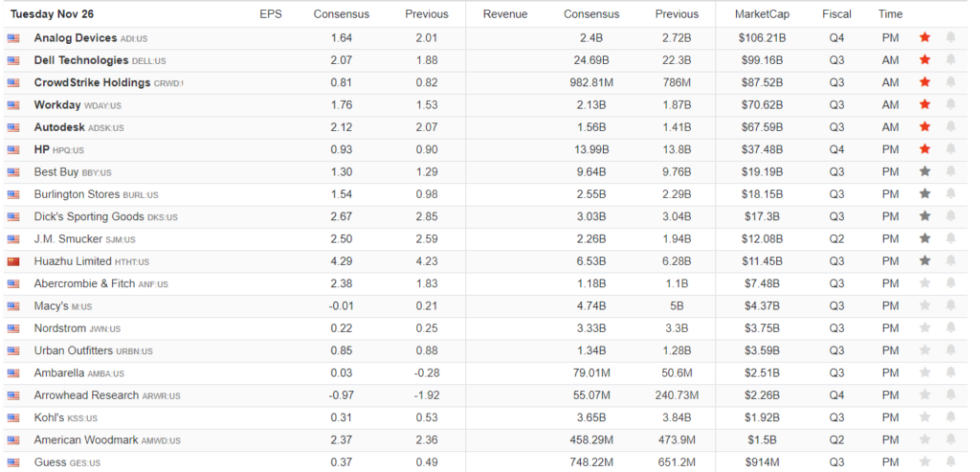Viewport: 980px width, 472px height.
Task: Click the China flag beside Huazhu Limited
Action: click(13, 261)
